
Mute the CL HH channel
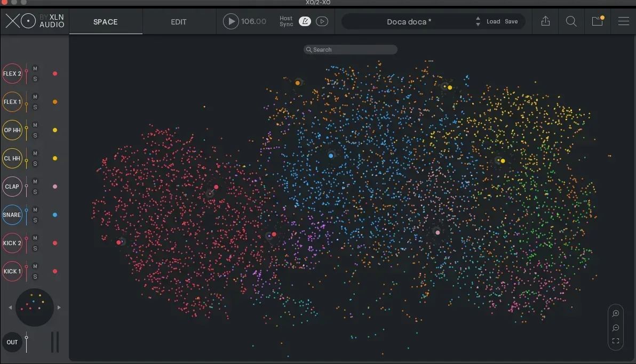pos(35,153)
